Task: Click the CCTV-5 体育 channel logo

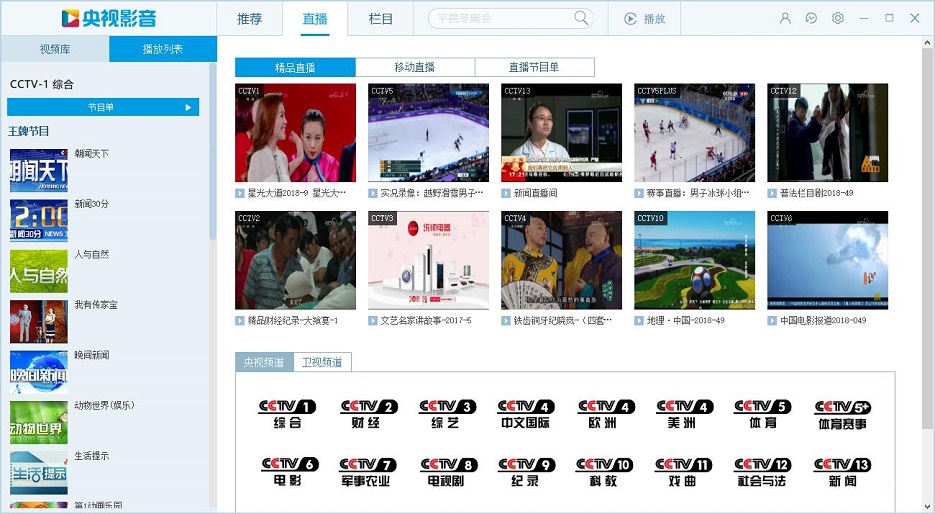Action: pyautogui.click(x=763, y=414)
